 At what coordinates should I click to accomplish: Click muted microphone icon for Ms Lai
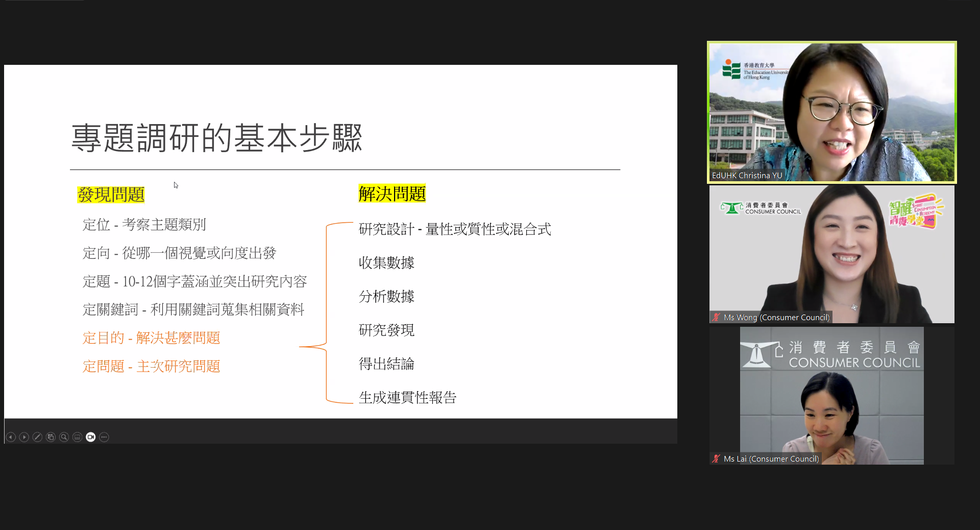[x=717, y=459]
